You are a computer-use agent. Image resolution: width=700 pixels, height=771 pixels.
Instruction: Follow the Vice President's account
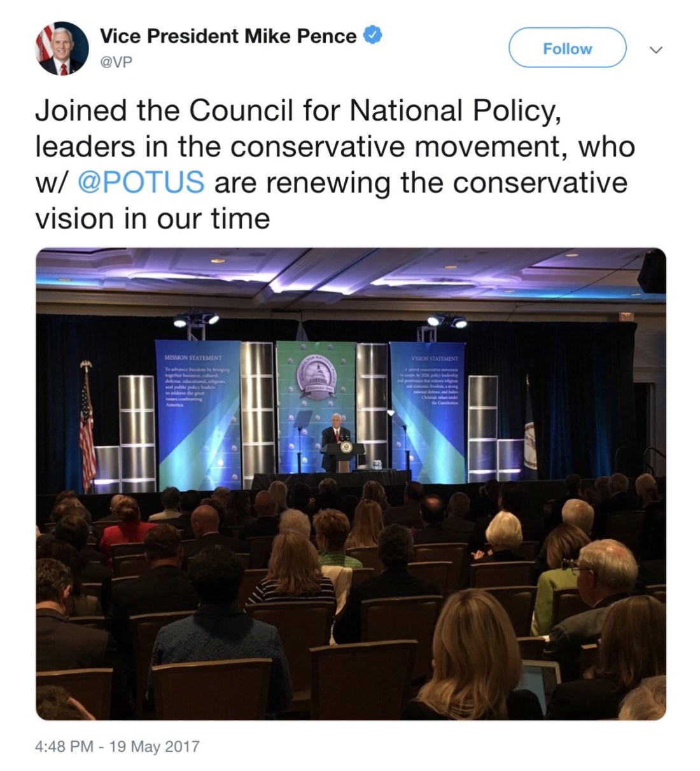coord(567,48)
